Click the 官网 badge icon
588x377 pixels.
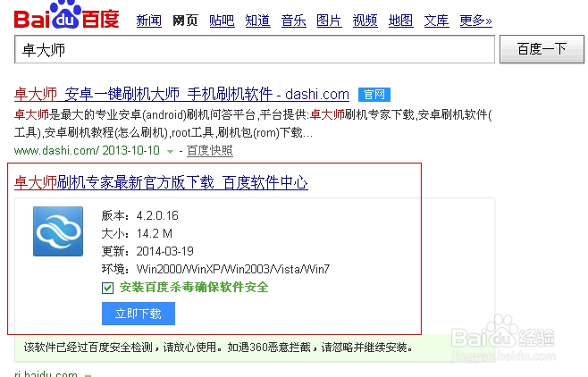(x=374, y=95)
